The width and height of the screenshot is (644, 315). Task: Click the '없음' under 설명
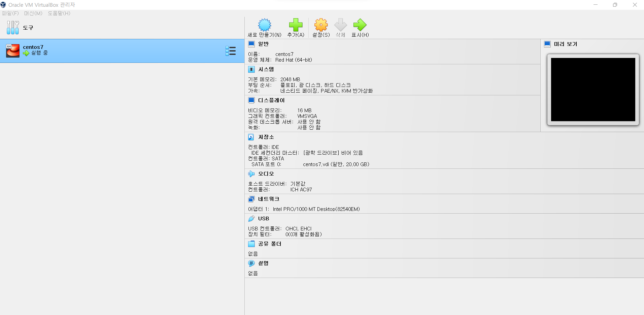click(x=253, y=274)
